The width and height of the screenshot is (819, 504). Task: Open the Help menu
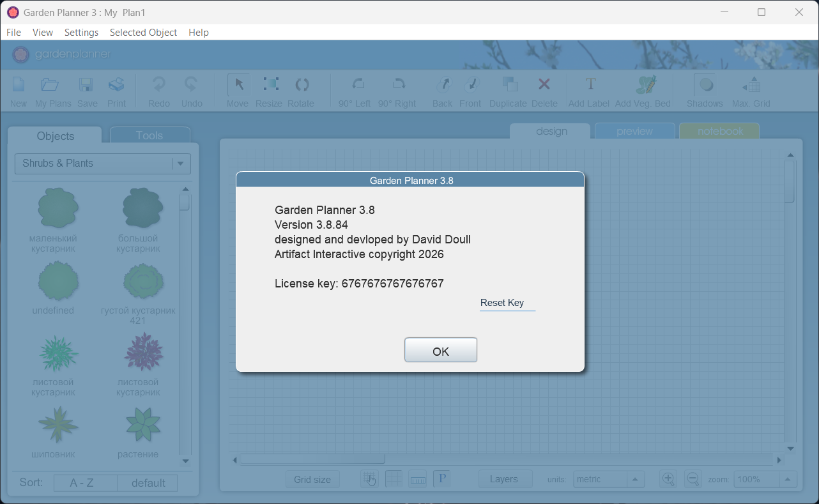pos(199,33)
